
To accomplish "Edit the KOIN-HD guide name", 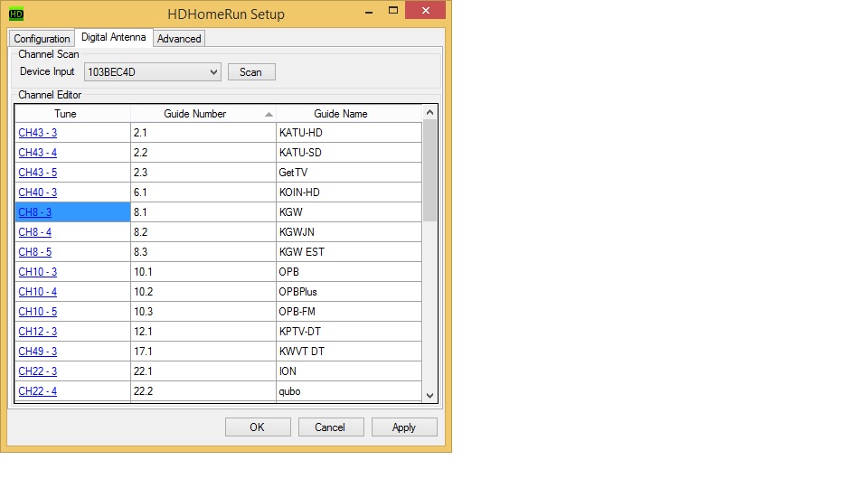I will 349,192.
